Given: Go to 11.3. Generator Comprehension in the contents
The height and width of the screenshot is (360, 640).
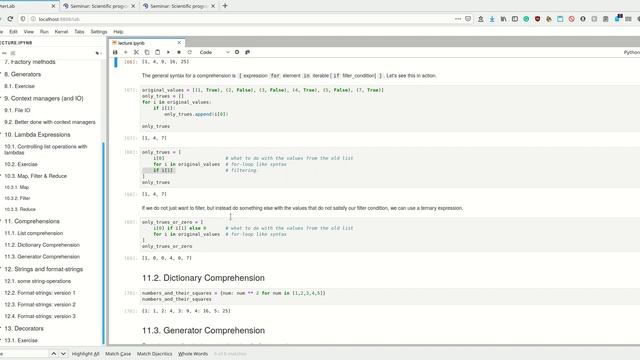Looking at the screenshot, I should (42, 257).
